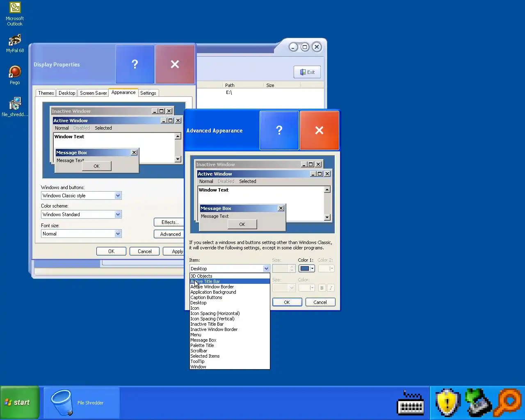
Task: Open MyPal 68 desktop icon
Action: tap(15, 43)
